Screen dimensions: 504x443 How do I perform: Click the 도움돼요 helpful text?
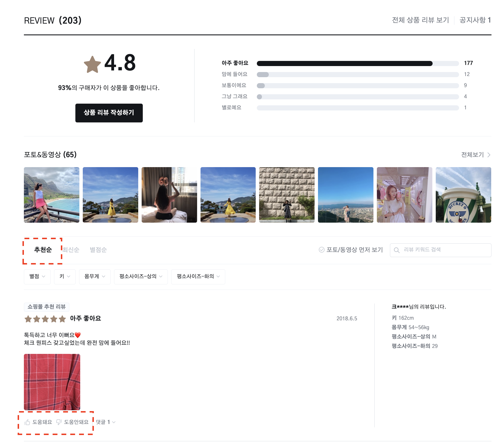(42, 422)
